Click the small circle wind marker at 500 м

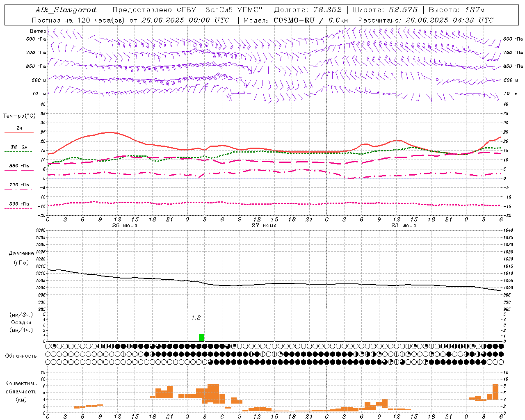437,80
